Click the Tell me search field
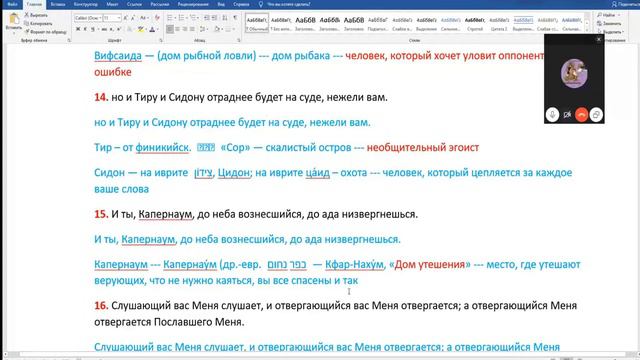This screenshot has height=360, width=640. [285, 4]
